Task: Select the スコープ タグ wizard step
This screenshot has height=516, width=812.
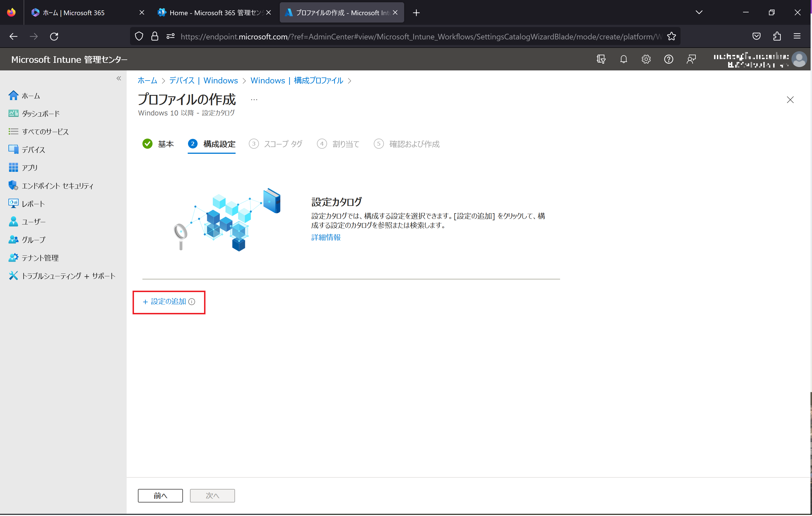Action: click(276, 144)
